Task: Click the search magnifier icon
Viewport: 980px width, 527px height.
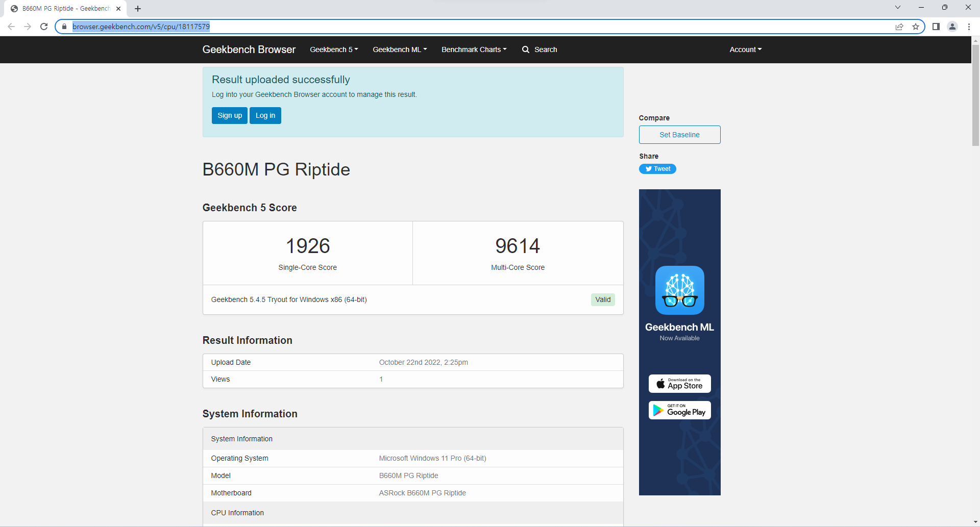Action: pyautogui.click(x=526, y=49)
